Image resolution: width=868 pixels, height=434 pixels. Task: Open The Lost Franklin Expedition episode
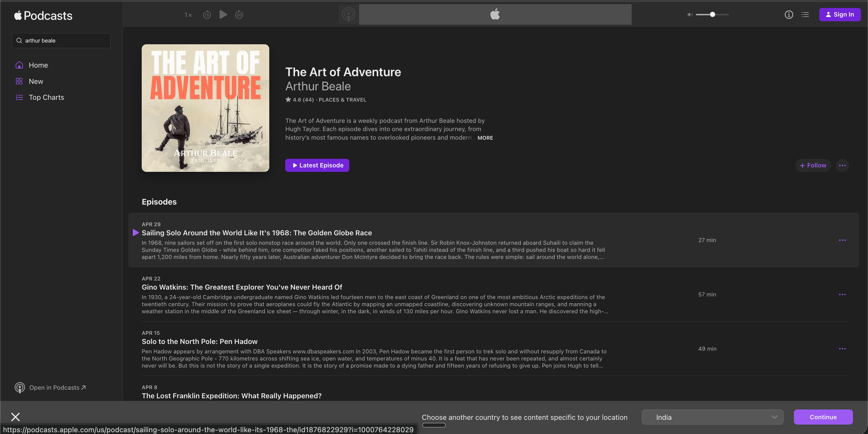(231, 396)
